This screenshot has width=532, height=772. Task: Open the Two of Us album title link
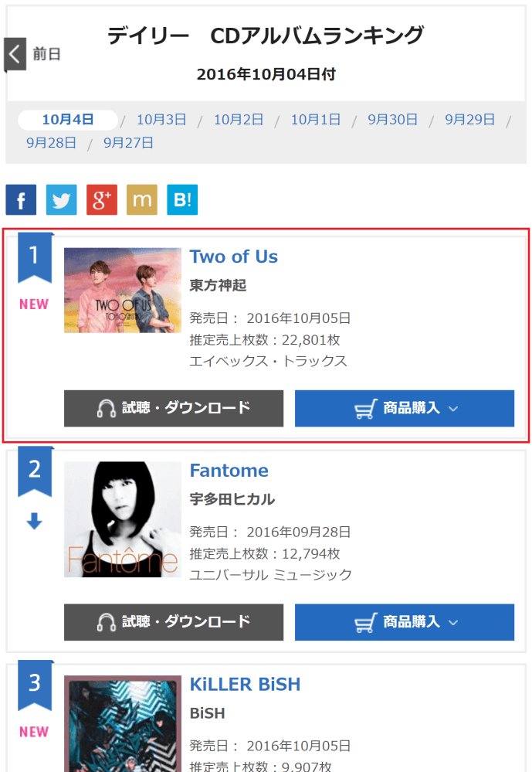(234, 257)
